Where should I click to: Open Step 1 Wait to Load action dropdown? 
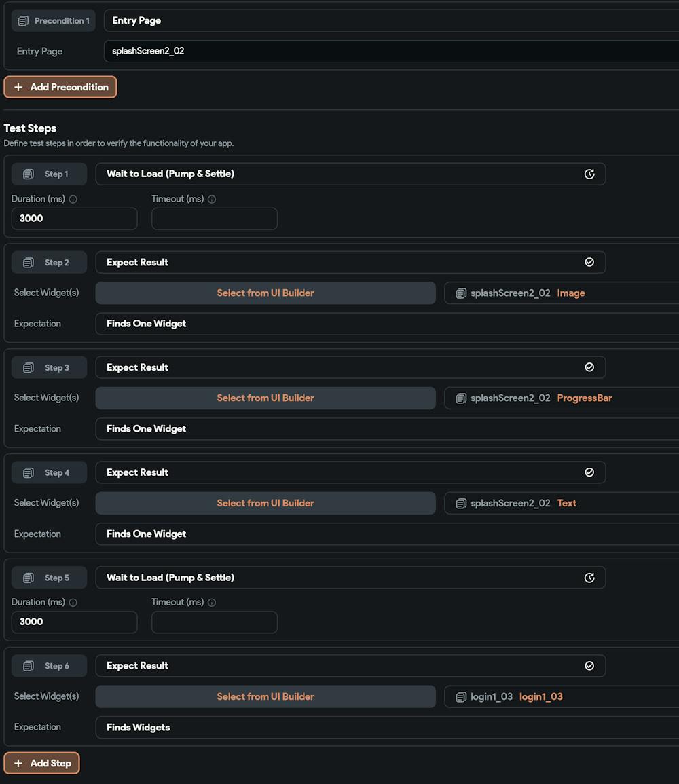350,174
